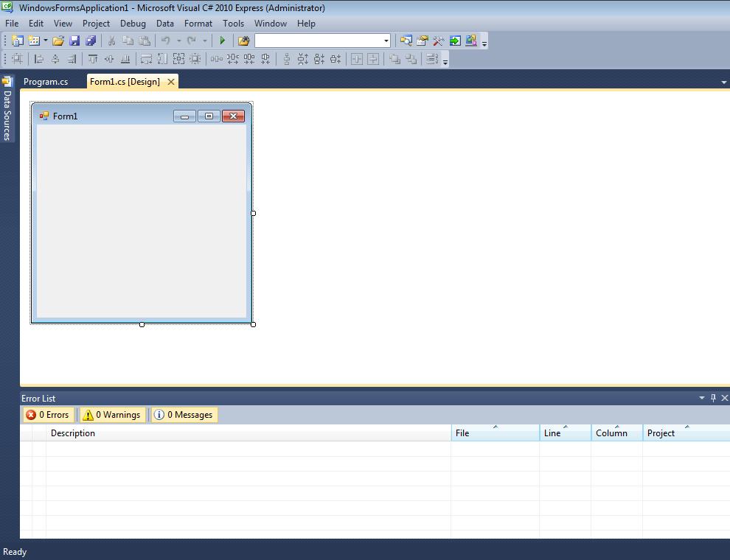Open Error List window position dropdown
The image size is (730, 560).
coord(701,398)
